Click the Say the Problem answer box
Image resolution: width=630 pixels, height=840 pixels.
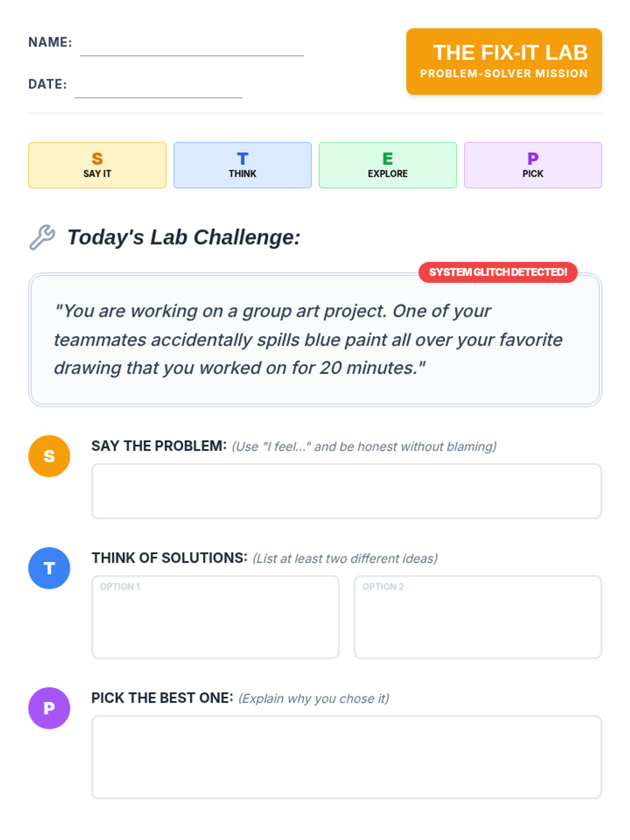pos(346,491)
